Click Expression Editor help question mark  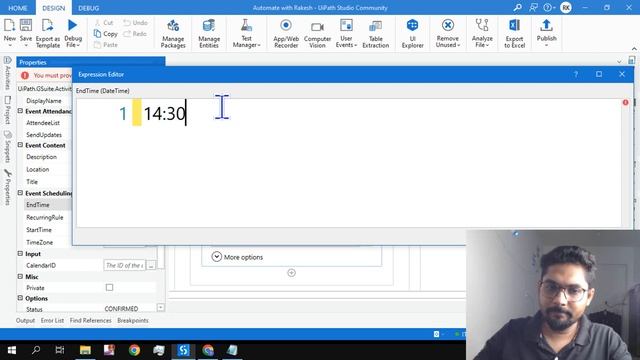point(576,74)
